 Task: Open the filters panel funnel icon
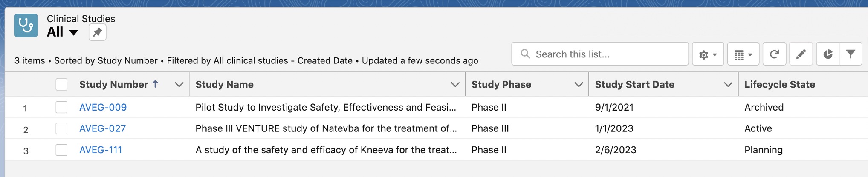851,54
